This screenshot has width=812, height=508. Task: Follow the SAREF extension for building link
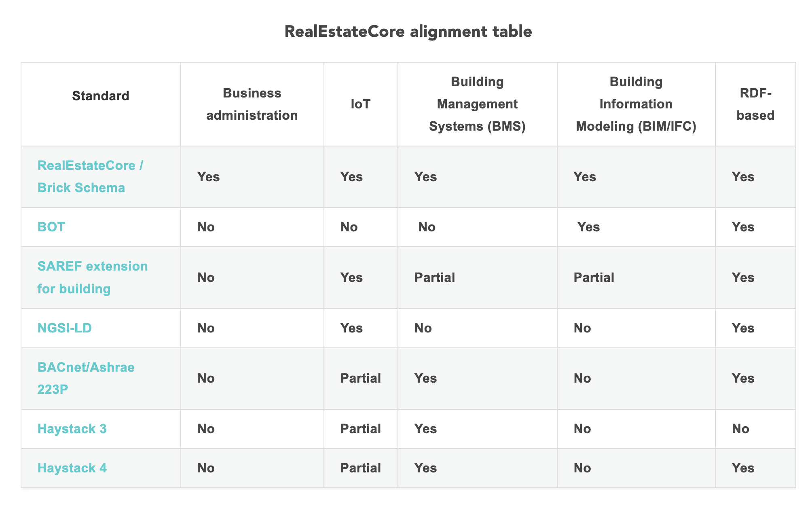click(x=93, y=277)
